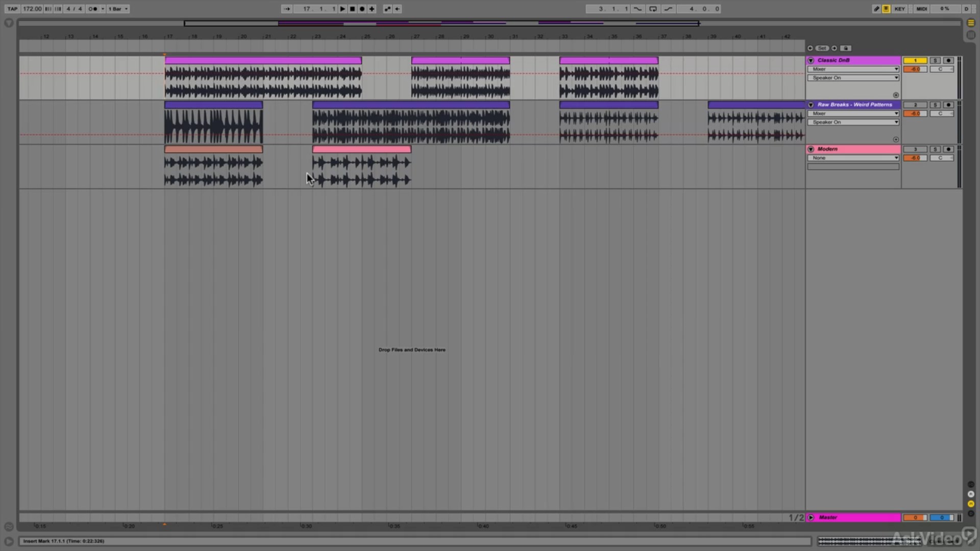The height and width of the screenshot is (551, 980).
Task: Click the Stop button in transport
Action: pos(352,9)
